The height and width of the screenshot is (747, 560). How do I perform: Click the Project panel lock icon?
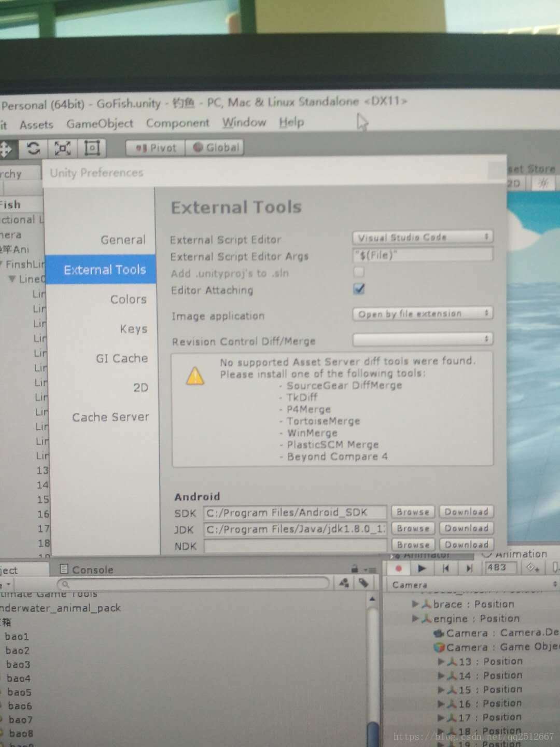355,569
